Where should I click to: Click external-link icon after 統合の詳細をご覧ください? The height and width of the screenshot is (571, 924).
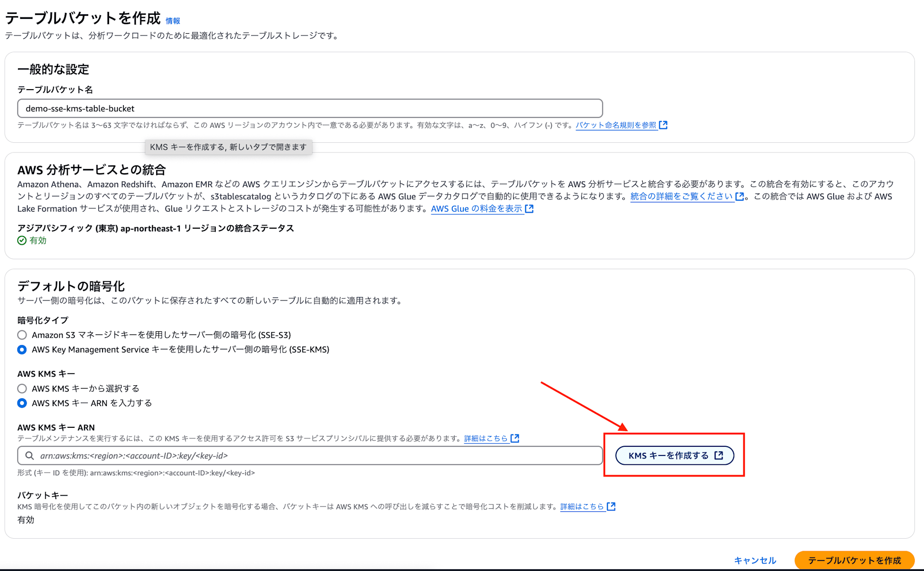click(x=740, y=196)
